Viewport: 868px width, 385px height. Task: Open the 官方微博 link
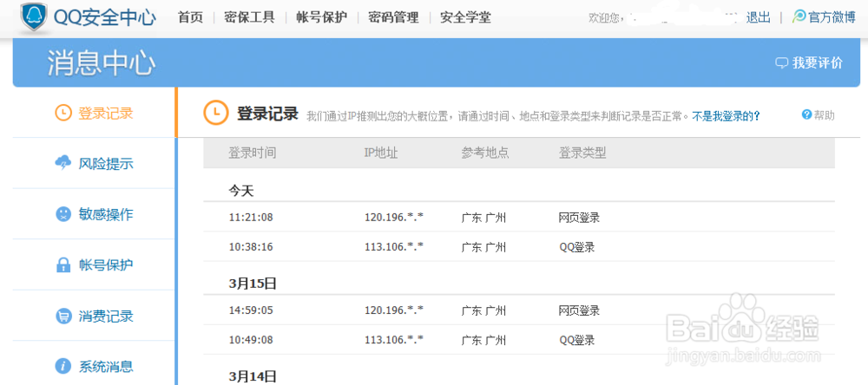tap(832, 17)
